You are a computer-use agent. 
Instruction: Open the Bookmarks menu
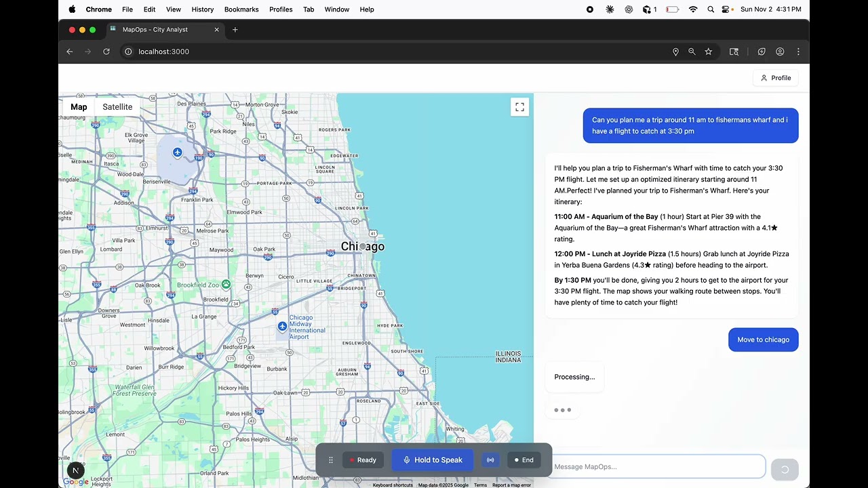[241, 9]
